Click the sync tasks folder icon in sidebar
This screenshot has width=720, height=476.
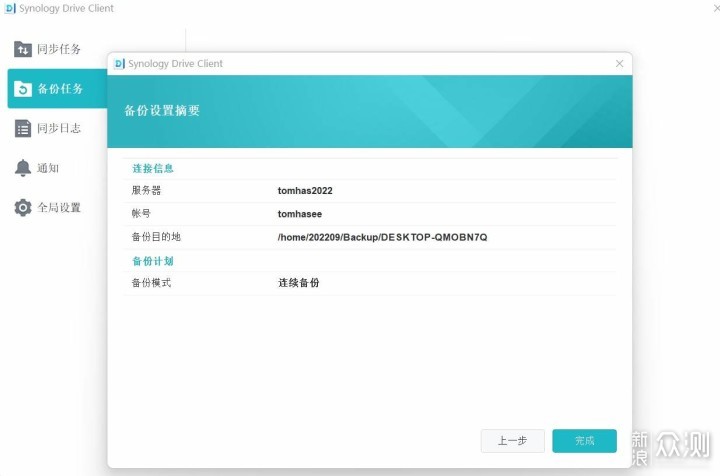(x=22, y=49)
